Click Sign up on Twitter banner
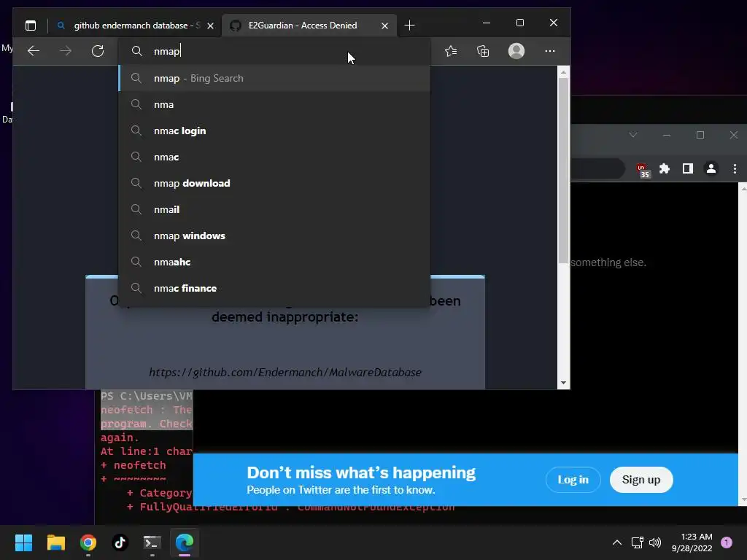Viewport: 747px width, 560px height. (641, 480)
